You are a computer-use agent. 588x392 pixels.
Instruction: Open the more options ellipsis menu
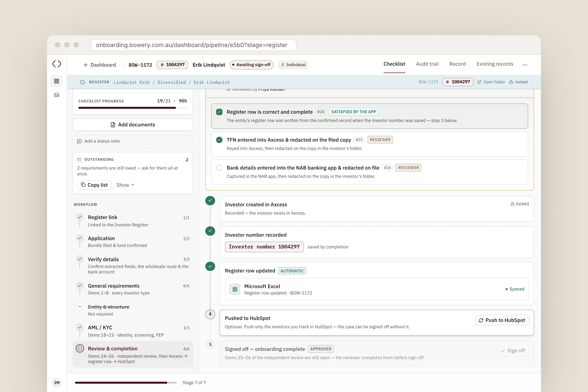(x=525, y=65)
